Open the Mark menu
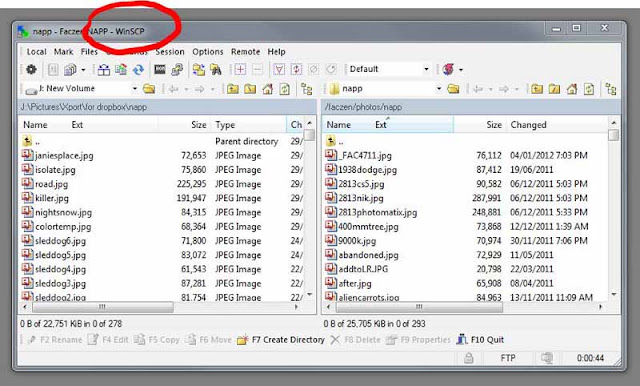640x386 pixels. [63, 52]
